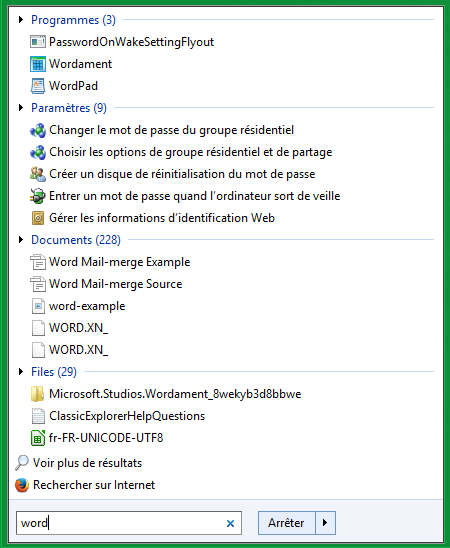Open the Wordament app icon
Screen dimensions: 450x548
[38, 64]
